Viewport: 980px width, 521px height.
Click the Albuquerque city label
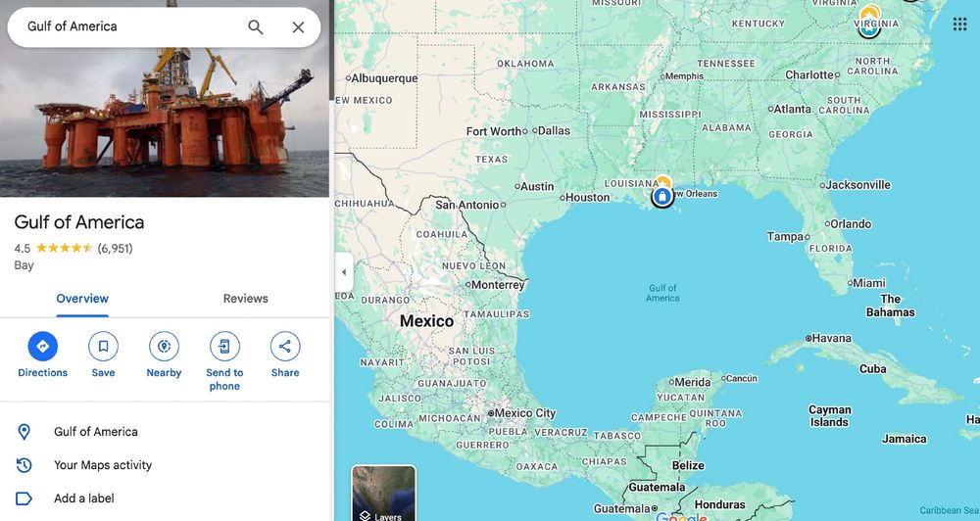coord(384,78)
